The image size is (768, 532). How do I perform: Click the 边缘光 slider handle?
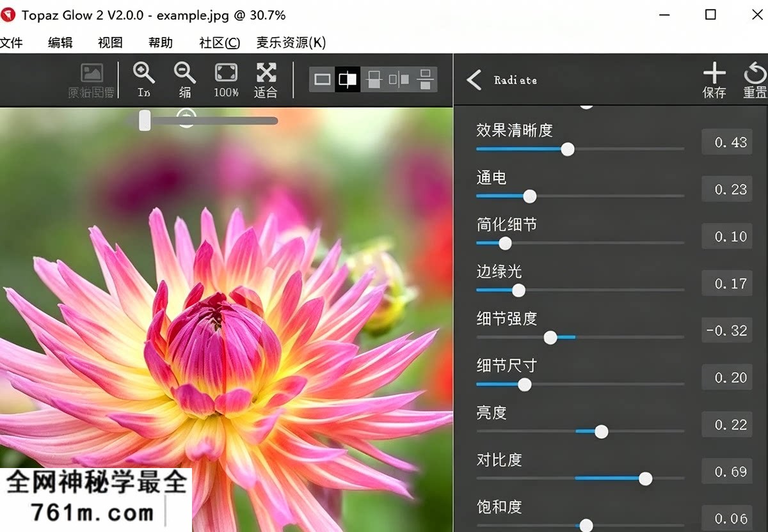(518, 290)
